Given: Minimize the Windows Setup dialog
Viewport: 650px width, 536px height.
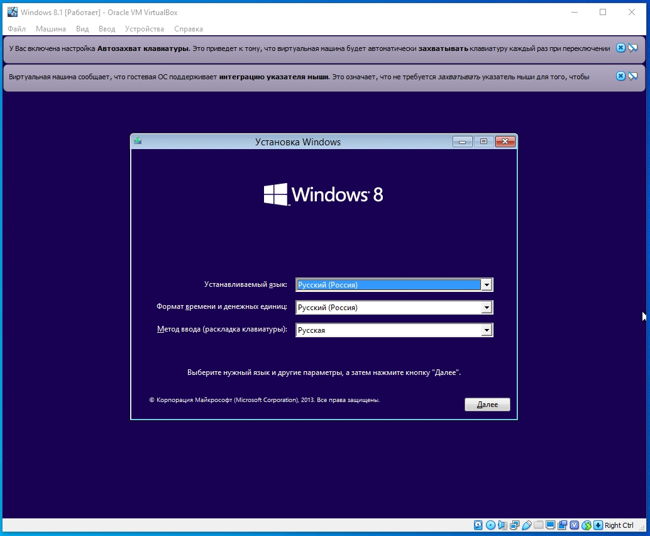Looking at the screenshot, I should 462,142.
